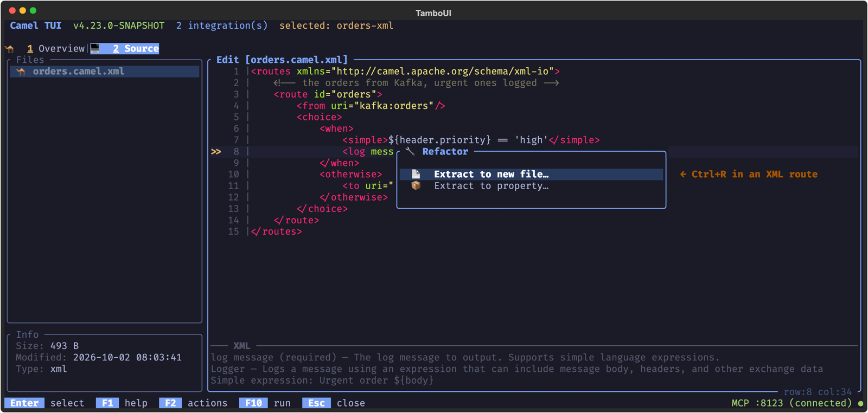Screen dimensions: 868x413
Task: Click the document icon beside Extract to new file
Action: point(416,174)
